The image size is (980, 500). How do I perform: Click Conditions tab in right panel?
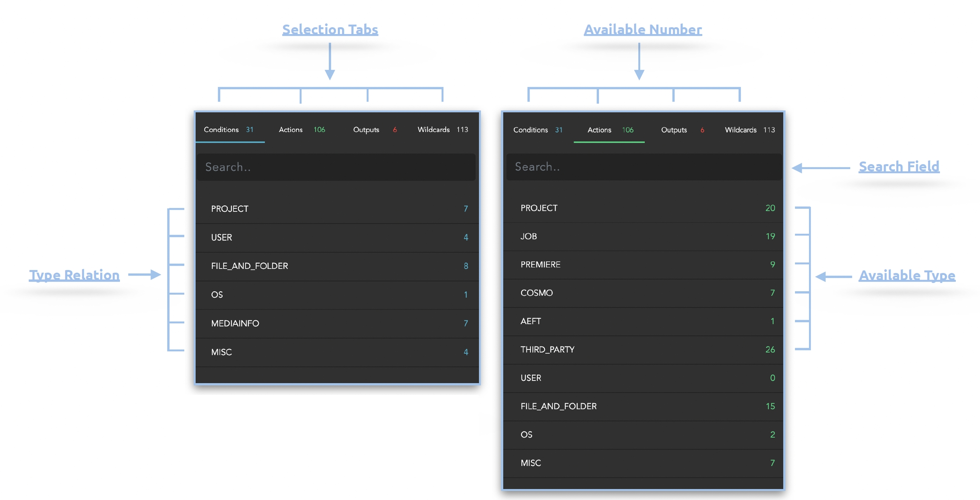tap(537, 130)
